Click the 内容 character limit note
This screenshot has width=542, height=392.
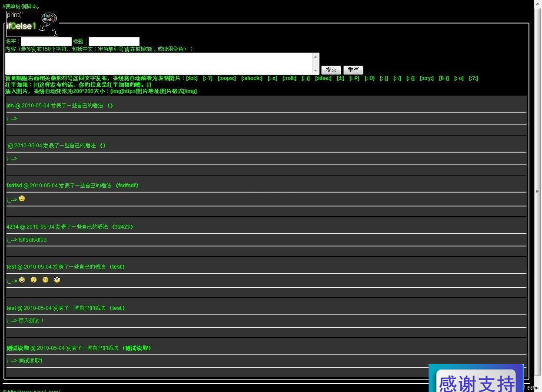point(99,49)
